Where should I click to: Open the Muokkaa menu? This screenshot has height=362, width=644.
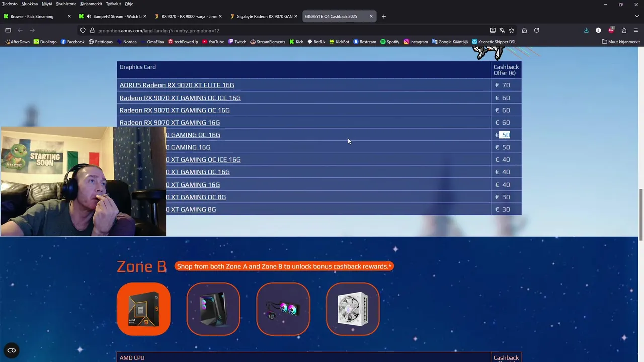29,4
